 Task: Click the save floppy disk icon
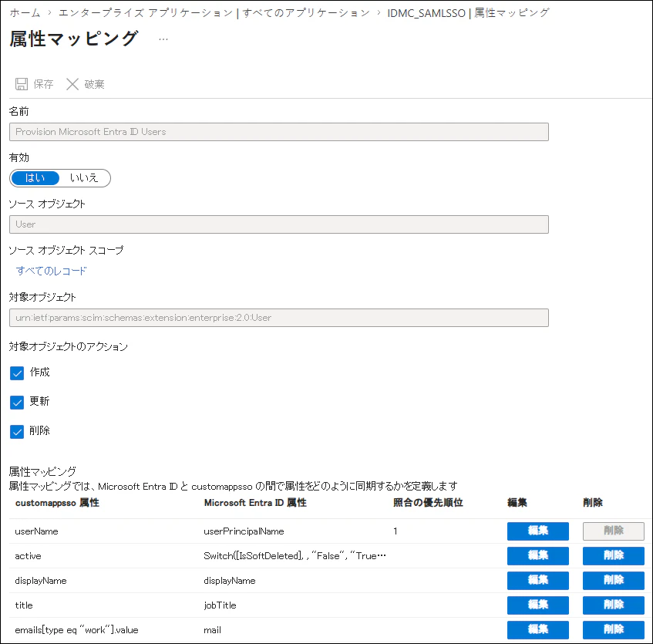tap(22, 84)
